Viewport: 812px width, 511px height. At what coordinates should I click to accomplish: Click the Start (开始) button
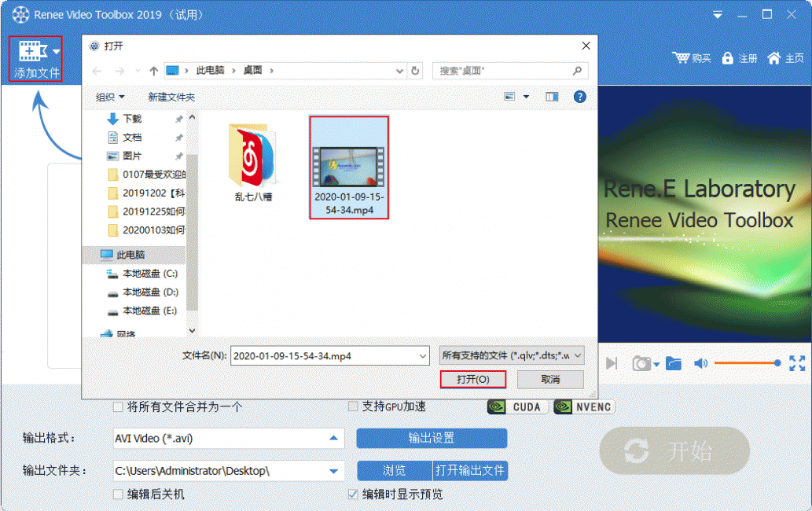[x=674, y=451]
